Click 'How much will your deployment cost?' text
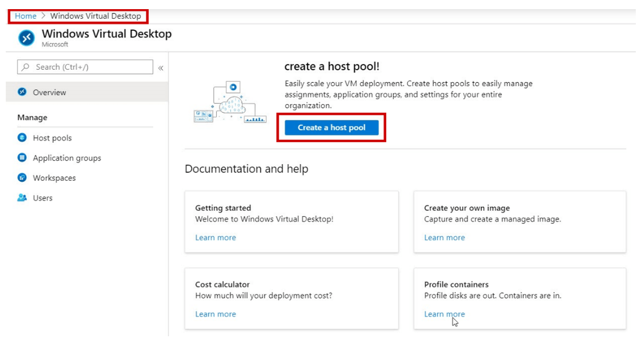The height and width of the screenshot is (342, 644). pyautogui.click(x=263, y=296)
